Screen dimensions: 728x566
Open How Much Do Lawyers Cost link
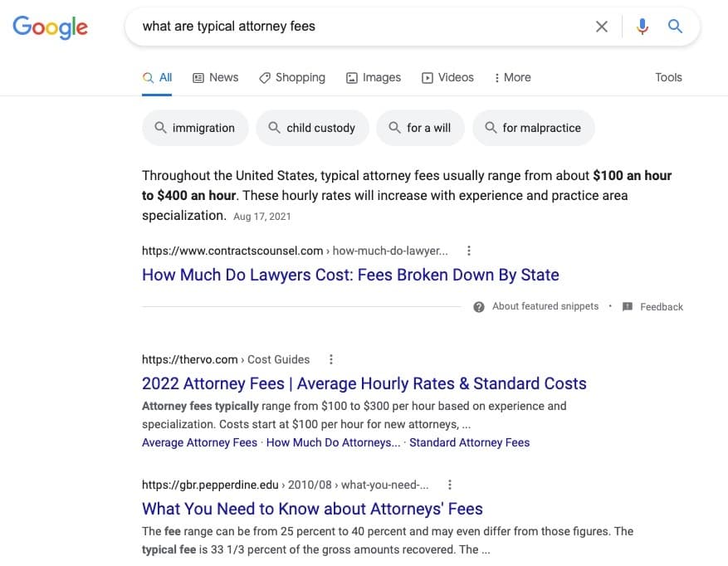point(350,275)
